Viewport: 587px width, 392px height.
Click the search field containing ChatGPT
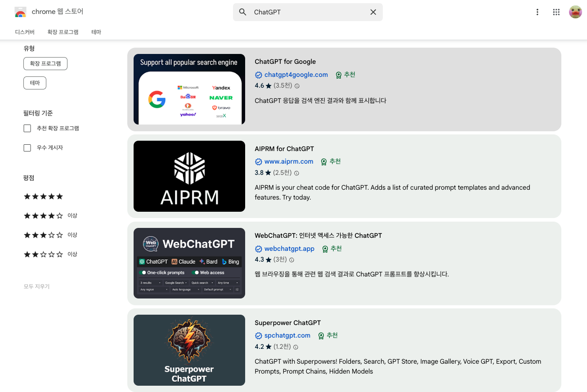[x=308, y=12]
